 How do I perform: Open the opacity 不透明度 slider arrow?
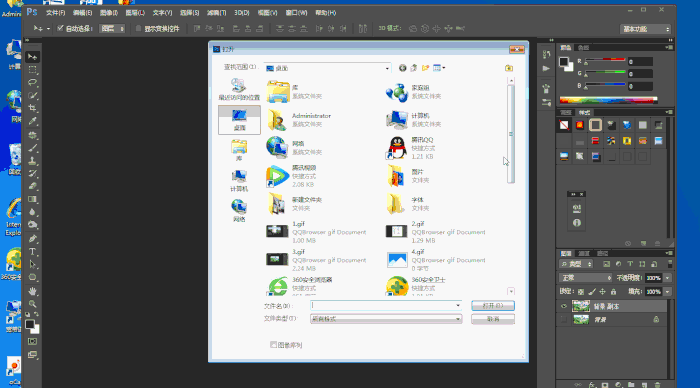tap(667, 278)
